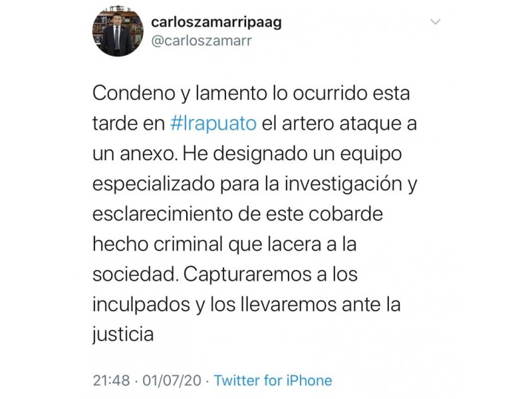Click the 21:48 timestamp

tap(111, 380)
